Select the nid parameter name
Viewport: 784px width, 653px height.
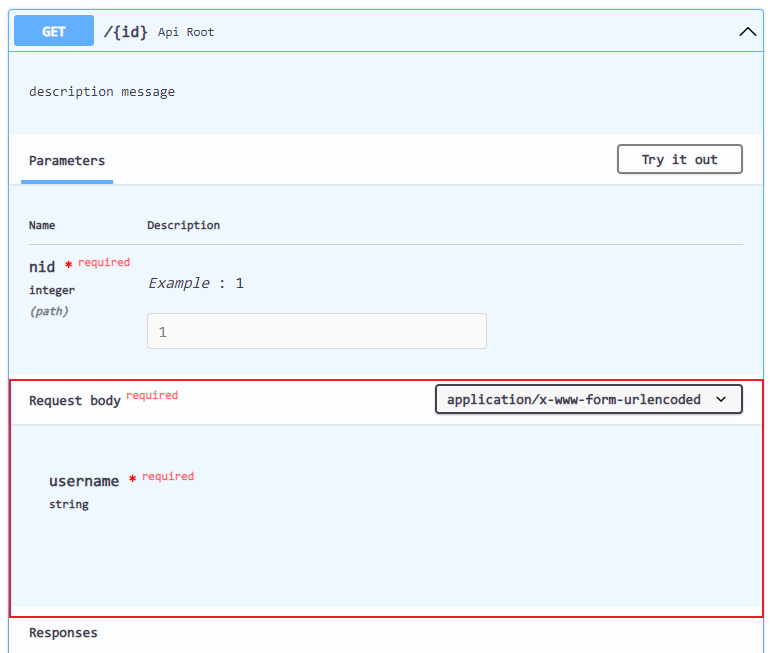point(42,267)
